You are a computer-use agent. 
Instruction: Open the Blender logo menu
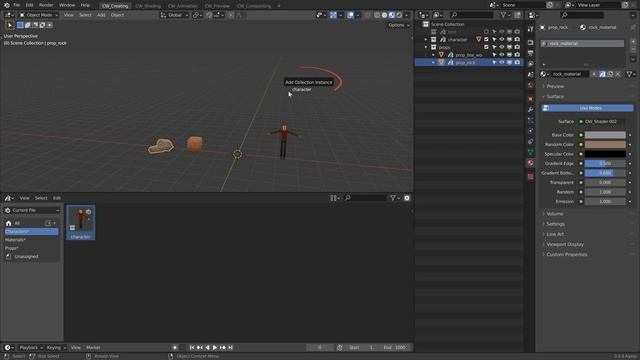tap(7, 5)
